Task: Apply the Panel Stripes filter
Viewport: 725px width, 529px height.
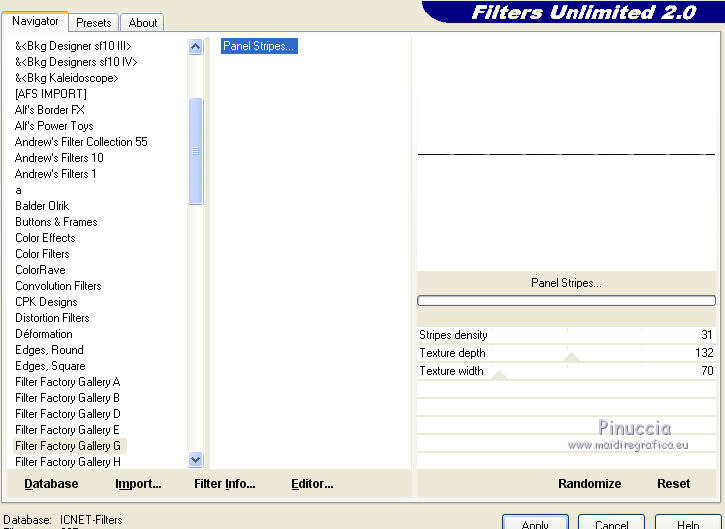Action: [535, 523]
